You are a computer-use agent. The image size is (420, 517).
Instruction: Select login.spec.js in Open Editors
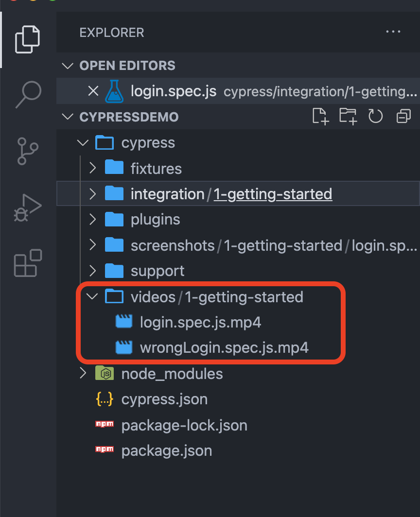(x=173, y=91)
